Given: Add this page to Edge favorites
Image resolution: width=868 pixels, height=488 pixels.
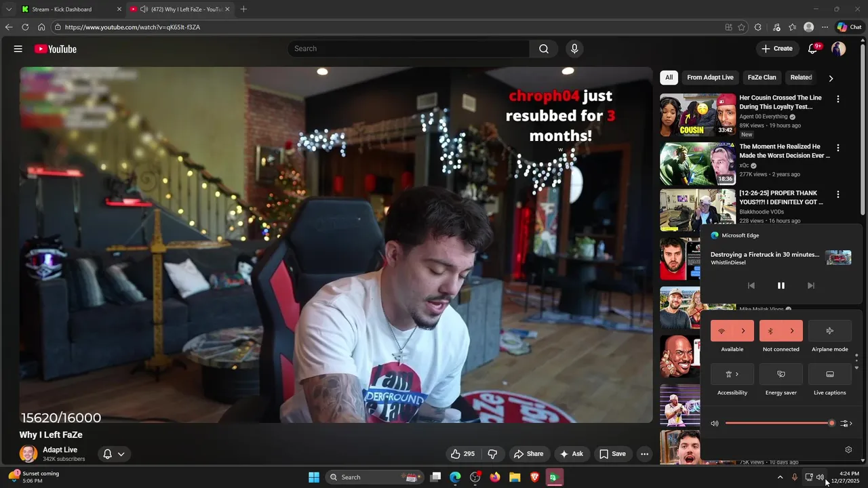Looking at the screenshot, I should tap(741, 27).
